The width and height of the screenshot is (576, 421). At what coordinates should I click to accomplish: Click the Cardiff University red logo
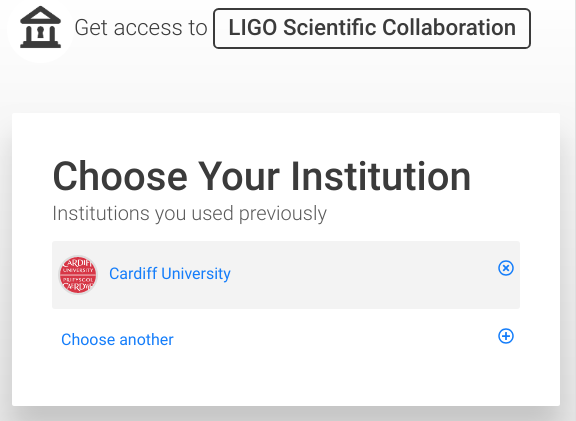(x=78, y=275)
